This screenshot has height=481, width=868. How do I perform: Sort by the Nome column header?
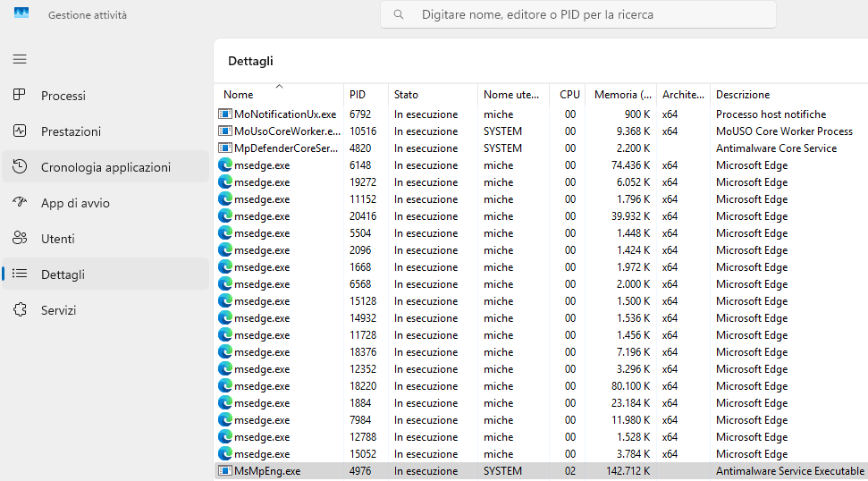point(279,94)
